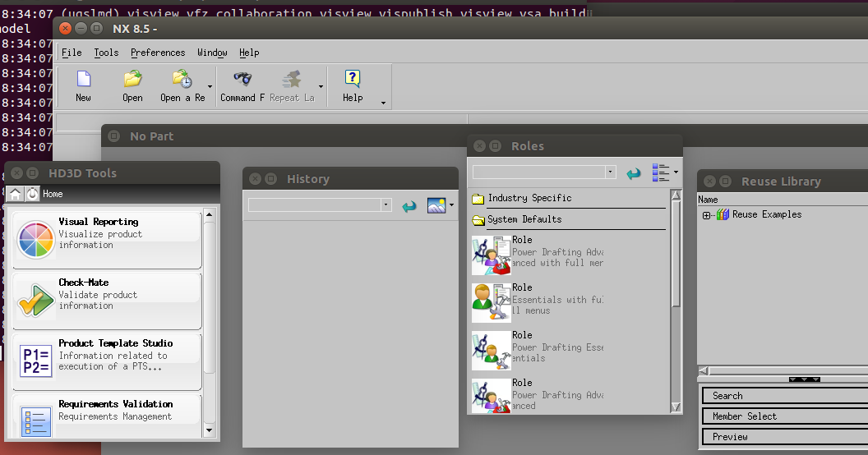Expand the Preview section in Reuse Library
This screenshot has height=455, width=868.
point(785,437)
